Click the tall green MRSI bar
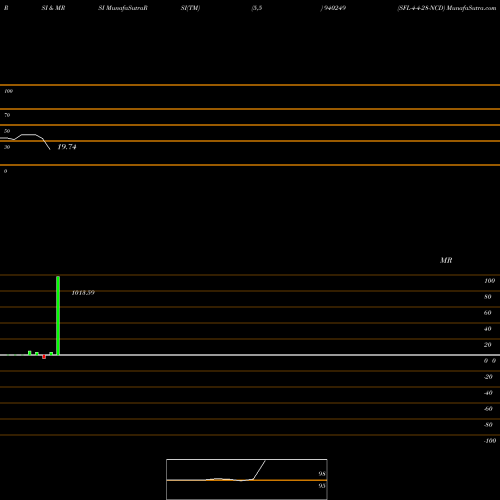 click(58, 315)
